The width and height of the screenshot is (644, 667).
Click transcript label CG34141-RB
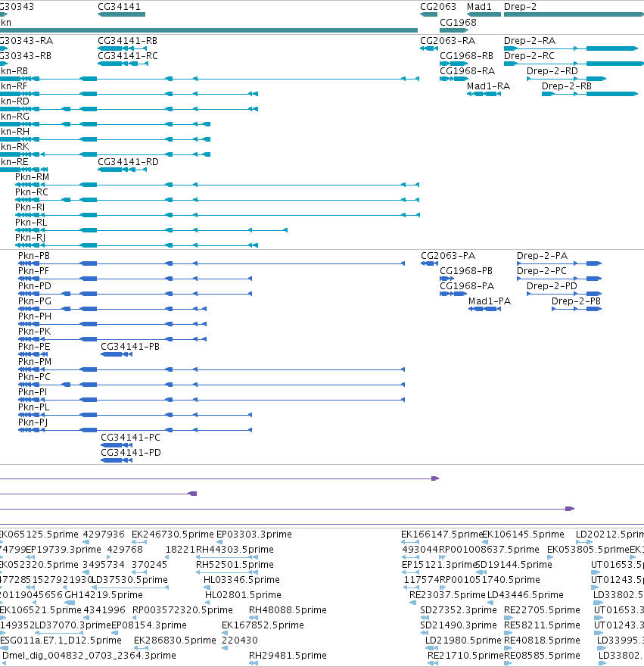point(128,41)
